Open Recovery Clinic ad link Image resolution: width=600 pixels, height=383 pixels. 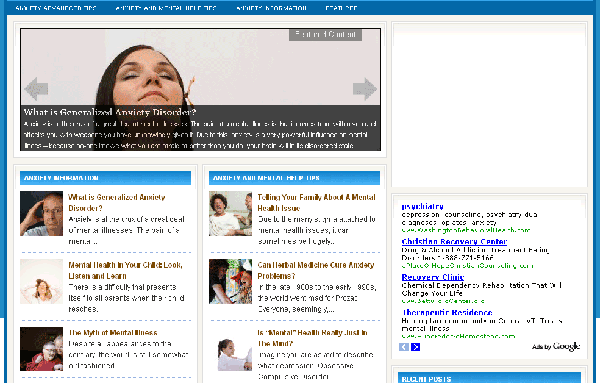click(x=433, y=277)
